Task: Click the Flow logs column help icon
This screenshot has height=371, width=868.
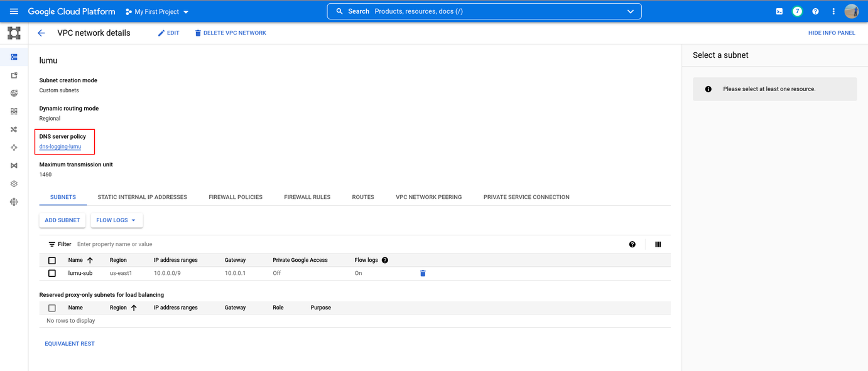Action: click(385, 260)
